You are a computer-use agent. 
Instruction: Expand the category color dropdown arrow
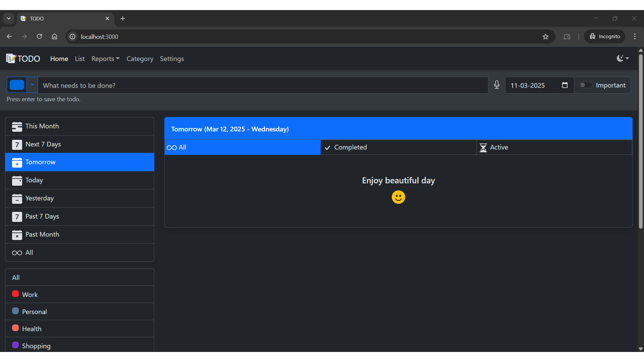[x=32, y=85]
